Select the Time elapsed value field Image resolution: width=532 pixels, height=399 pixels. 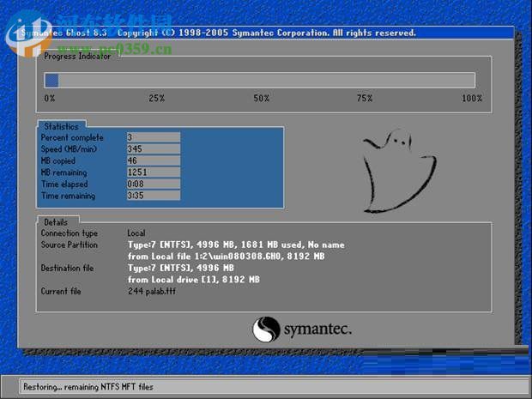click(153, 184)
